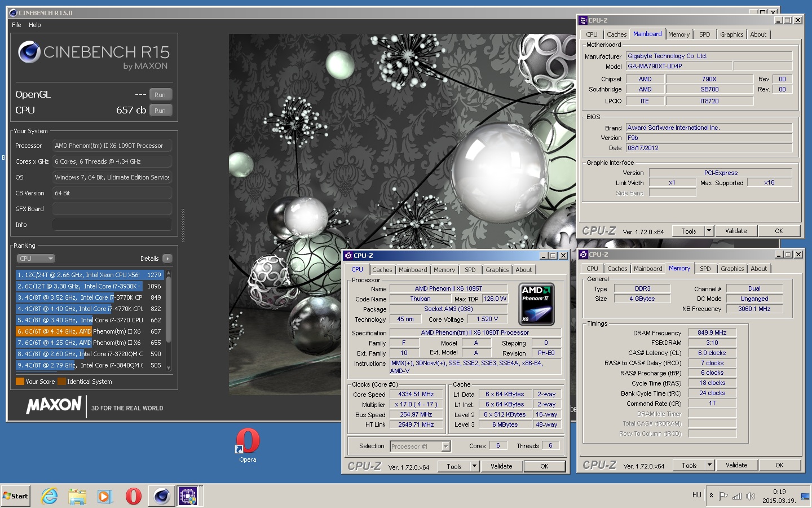Click the GFX Board field
Image resolution: width=812 pixels, height=508 pixels.
pos(112,209)
